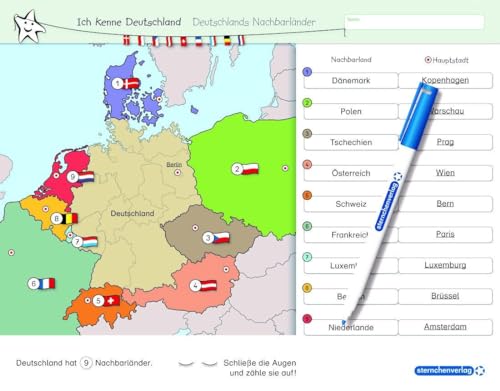This screenshot has width=500, height=391.
Task: Select the Schweiz country box
Action: tap(351, 204)
